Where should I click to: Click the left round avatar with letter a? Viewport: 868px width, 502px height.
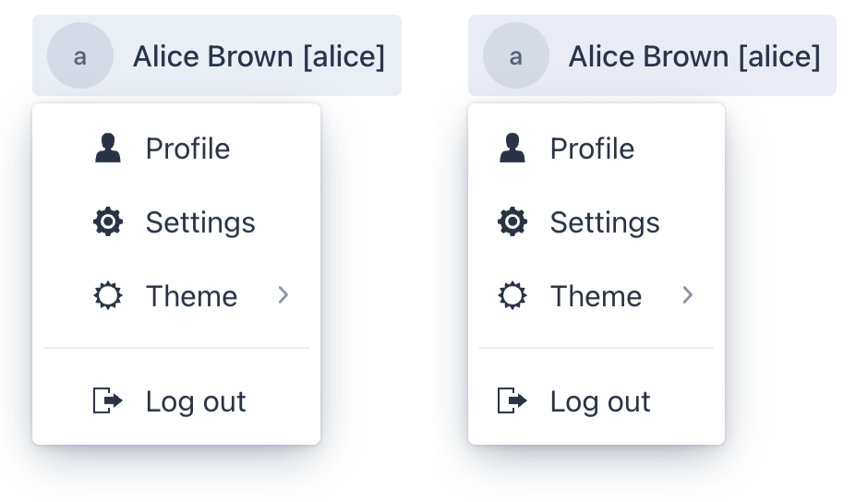80,56
